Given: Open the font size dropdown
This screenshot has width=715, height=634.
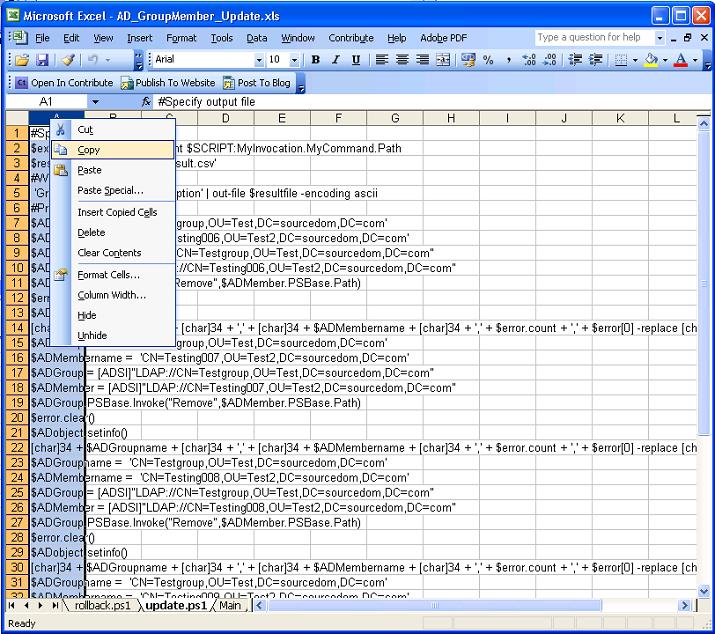Looking at the screenshot, I should (294, 60).
